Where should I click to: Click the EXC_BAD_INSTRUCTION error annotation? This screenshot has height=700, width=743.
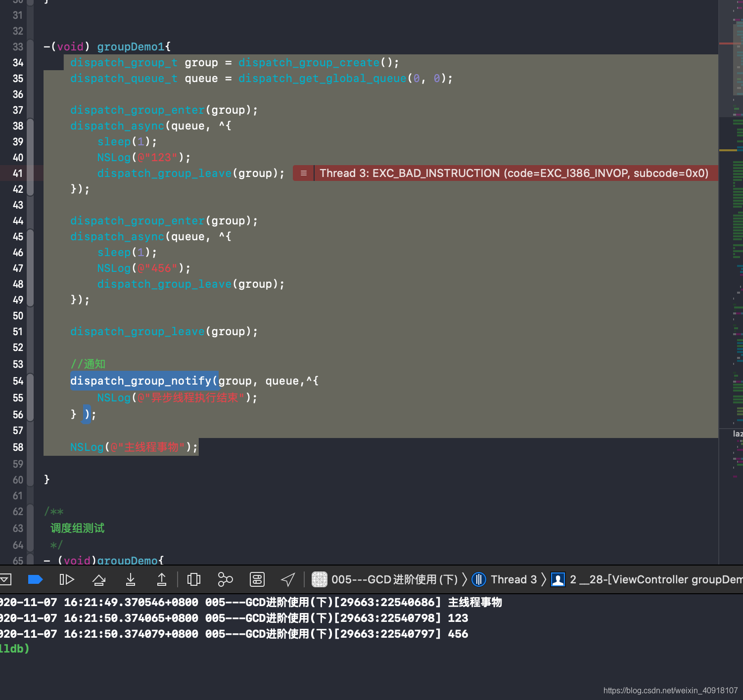(514, 173)
